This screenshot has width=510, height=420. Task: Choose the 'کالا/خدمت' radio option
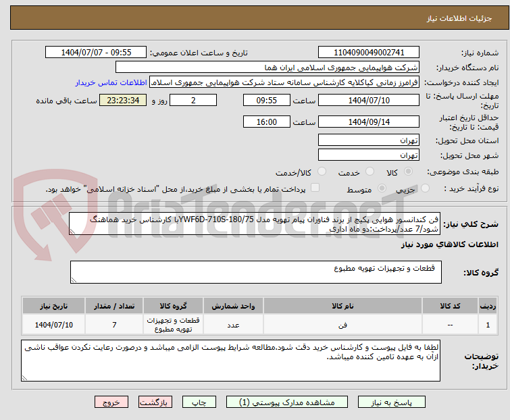pyautogui.click(x=321, y=172)
